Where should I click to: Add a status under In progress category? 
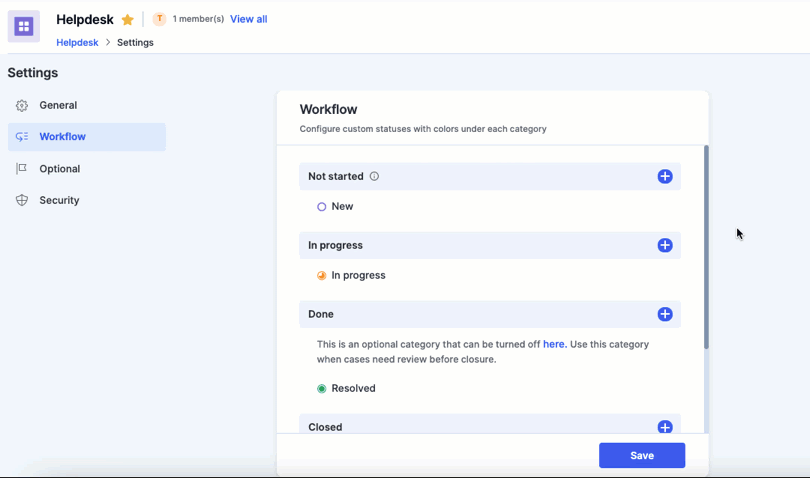pos(665,245)
